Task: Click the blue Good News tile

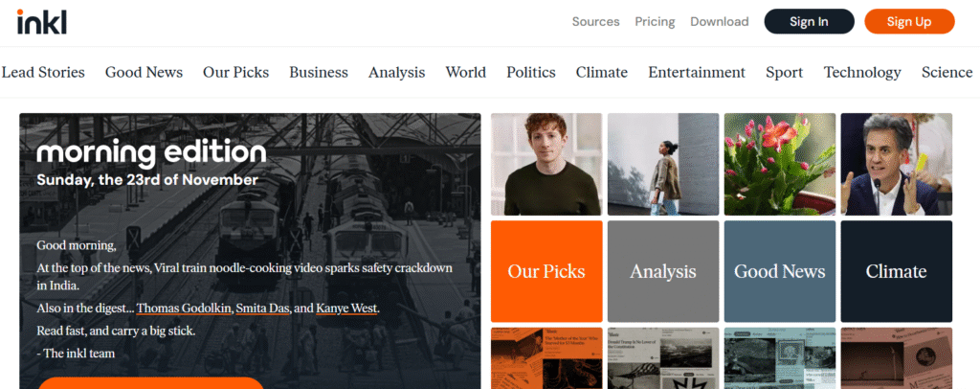Action: (780, 271)
